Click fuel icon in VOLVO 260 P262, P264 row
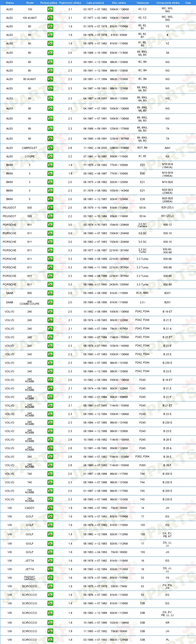The height and width of the screenshot is (644, 196). tap(50, 457)
